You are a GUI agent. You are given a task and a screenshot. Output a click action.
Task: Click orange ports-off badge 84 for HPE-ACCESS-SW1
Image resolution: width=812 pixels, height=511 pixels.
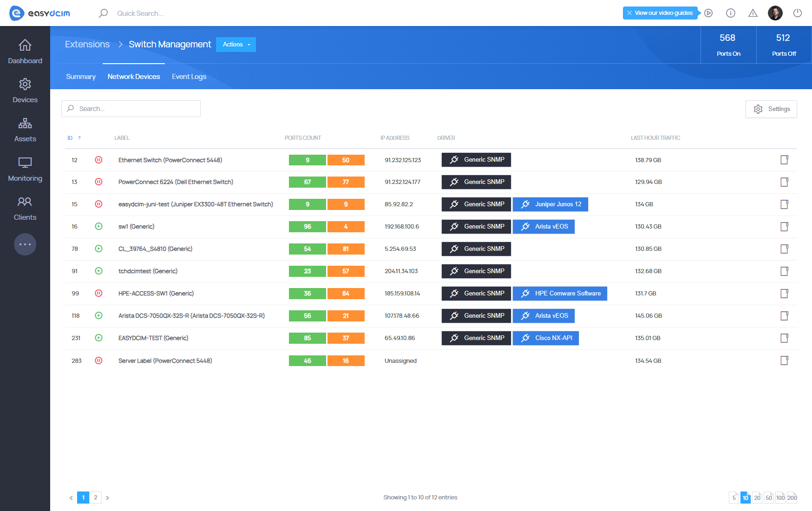[x=346, y=294]
